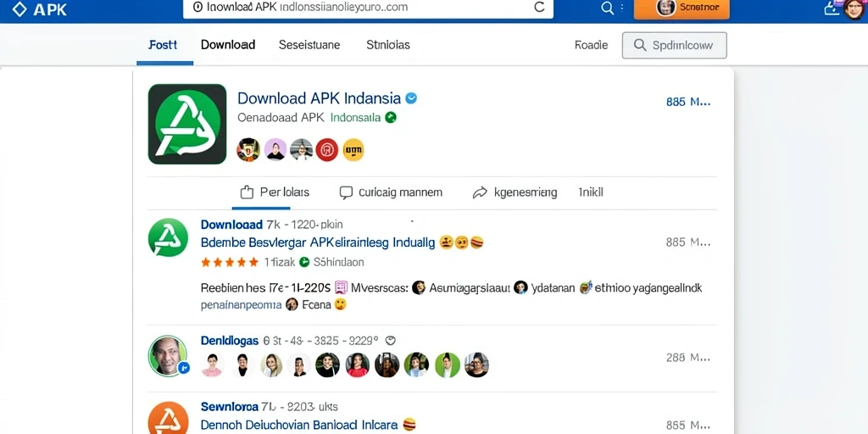Click first follower avatar under page title

[248, 149]
